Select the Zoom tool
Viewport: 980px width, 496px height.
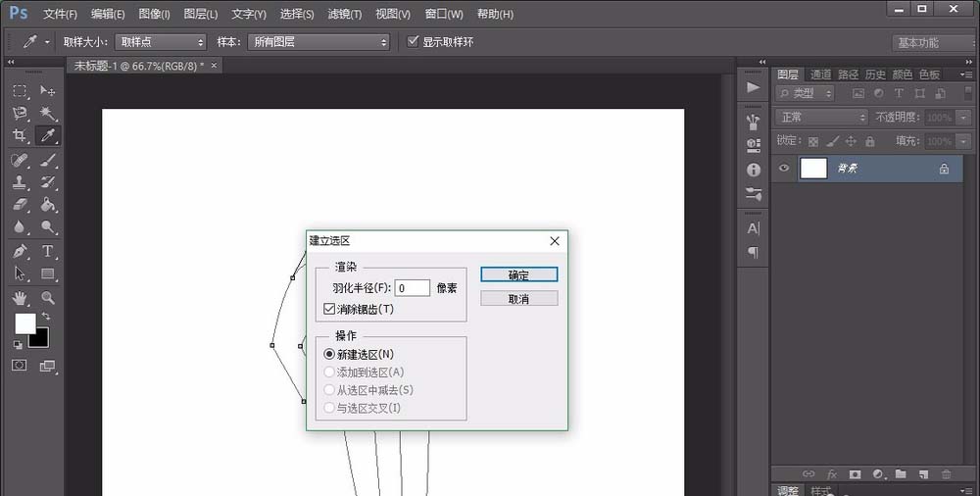coord(48,298)
